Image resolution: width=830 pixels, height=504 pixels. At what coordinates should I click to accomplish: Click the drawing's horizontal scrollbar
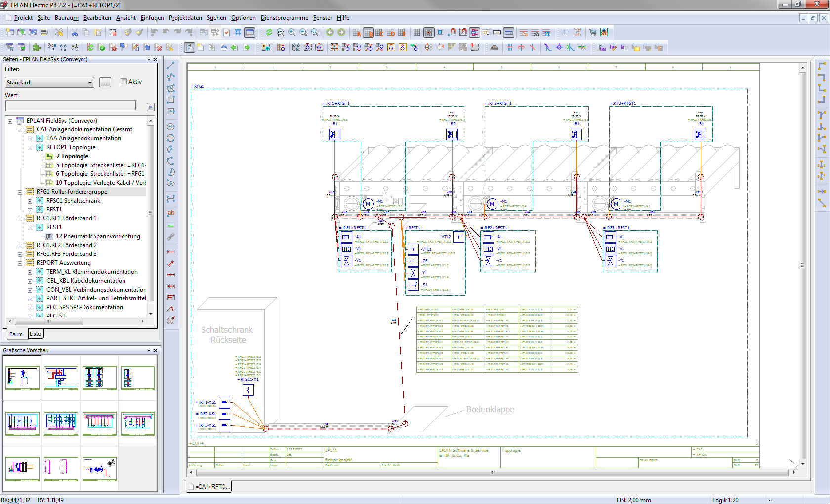[492, 473]
